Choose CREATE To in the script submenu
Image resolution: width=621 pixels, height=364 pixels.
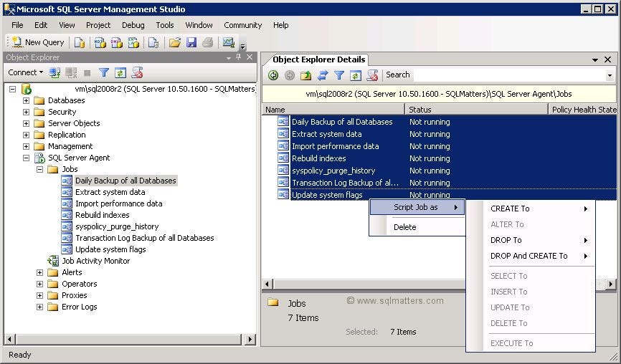[x=531, y=209]
